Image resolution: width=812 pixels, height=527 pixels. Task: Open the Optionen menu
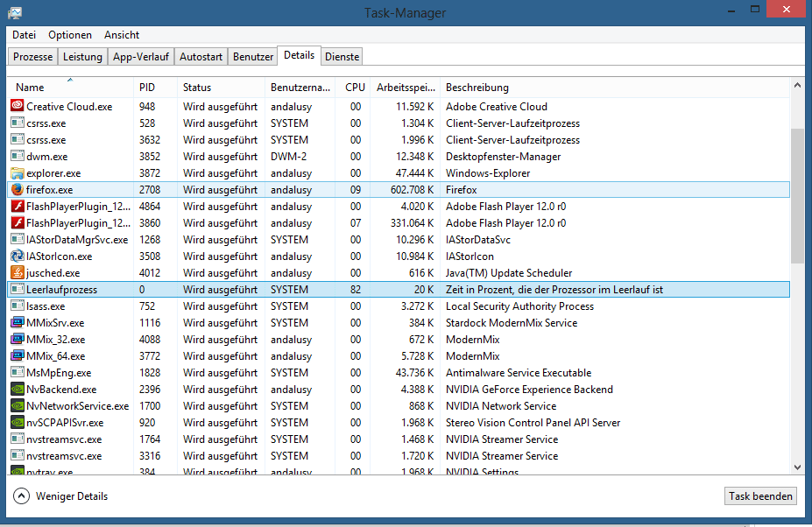click(x=70, y=35)
